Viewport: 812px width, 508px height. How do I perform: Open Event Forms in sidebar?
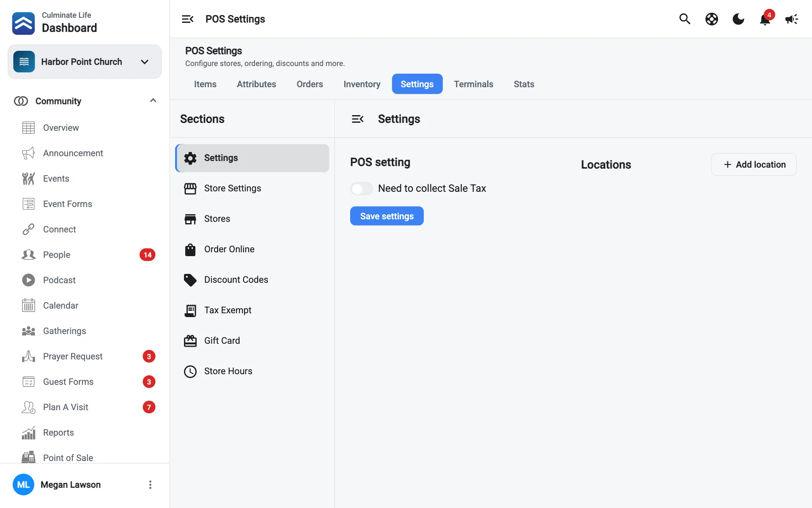click(85, 204)
